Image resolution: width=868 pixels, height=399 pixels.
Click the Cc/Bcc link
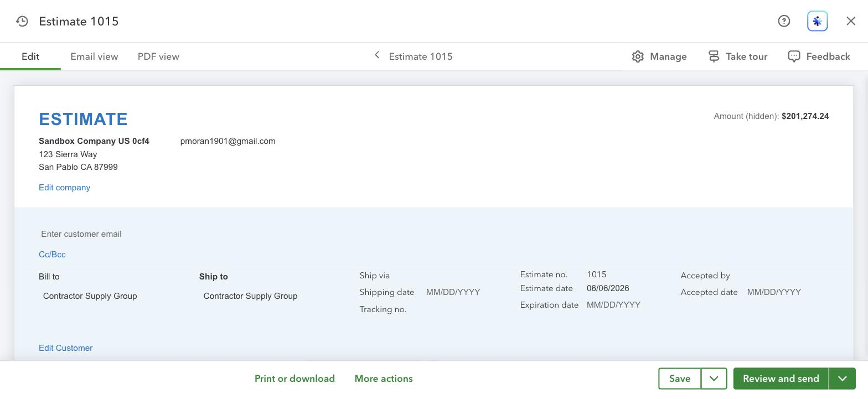[52, 255]
